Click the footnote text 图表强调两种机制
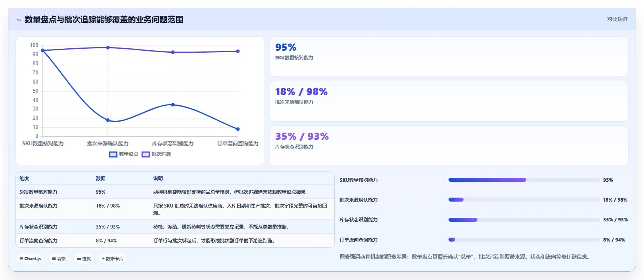644x280 pixels. click(x=466, y=257)
